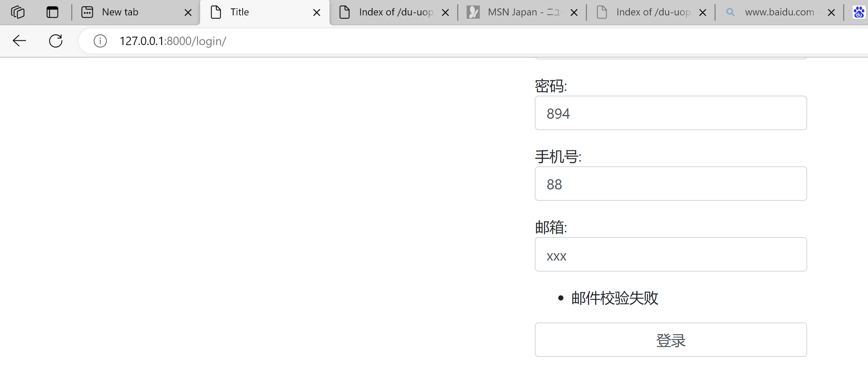The image size is (868, 369).
Task: Click the Baidu paw favicon tab
Action: click(x=859, y=12)
